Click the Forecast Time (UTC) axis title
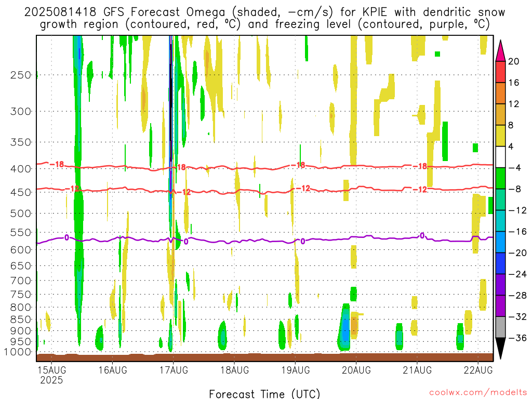Screen dimensions: 532x399 click(264, 394)
